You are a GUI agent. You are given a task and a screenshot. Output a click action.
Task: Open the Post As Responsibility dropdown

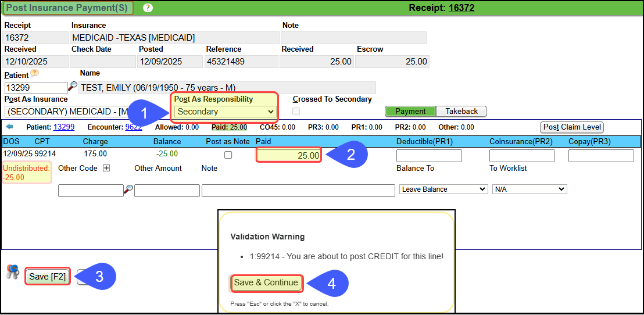[x=226, y=112]
